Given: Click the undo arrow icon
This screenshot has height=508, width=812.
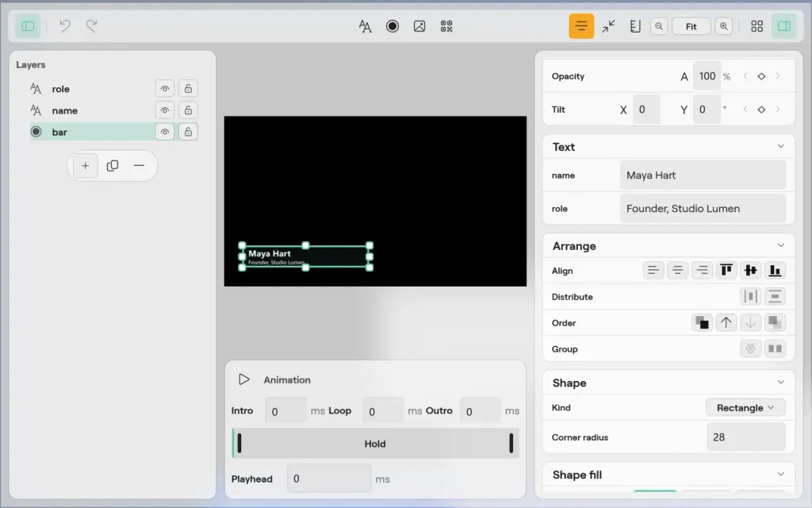Looking at the screenshot, I should [x=65, y=26].
